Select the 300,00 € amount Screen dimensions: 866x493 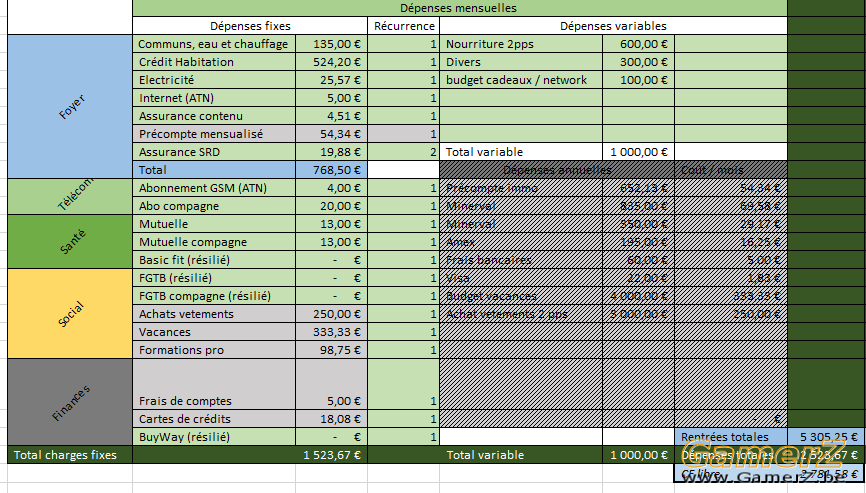[638, 62]
